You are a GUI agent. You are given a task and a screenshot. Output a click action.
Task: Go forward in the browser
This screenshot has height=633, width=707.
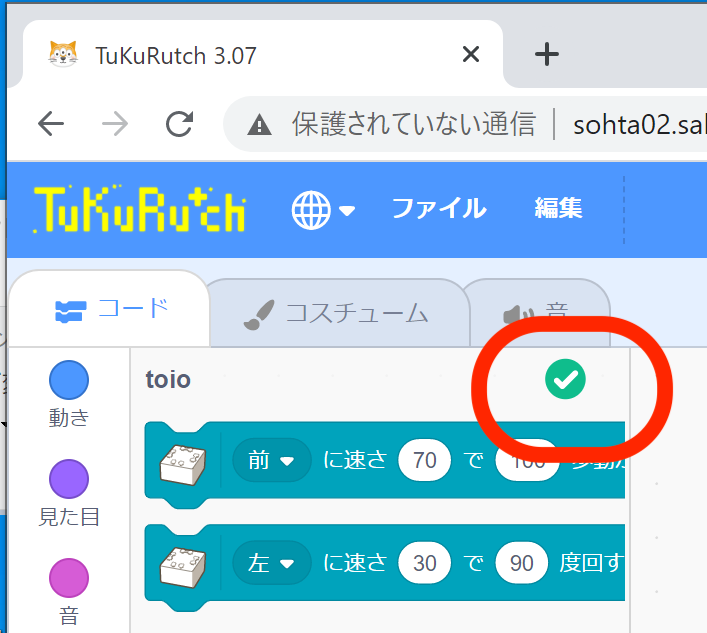click(x=115, y=124)
